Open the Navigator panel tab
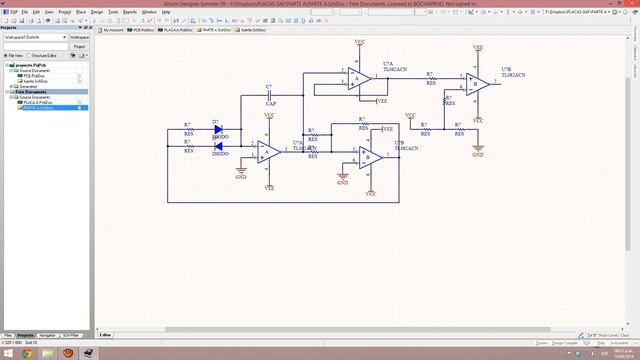The height and width of the screenshot is (360, 640). click(47, 335)
